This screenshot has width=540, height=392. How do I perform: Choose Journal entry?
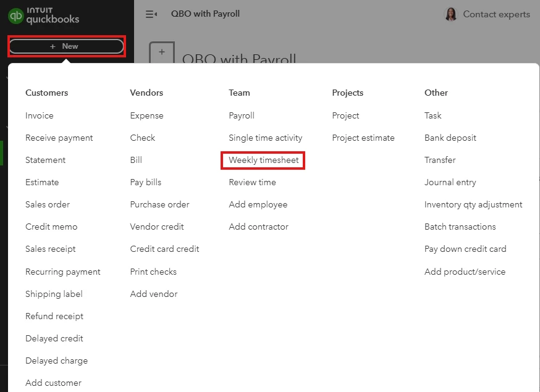pyautogui.click(x=450, y=182)
